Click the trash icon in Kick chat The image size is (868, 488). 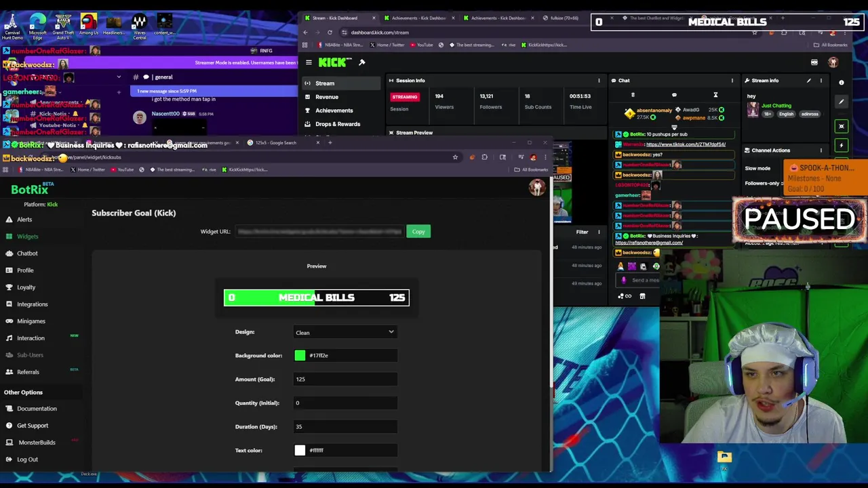[633, 95]
